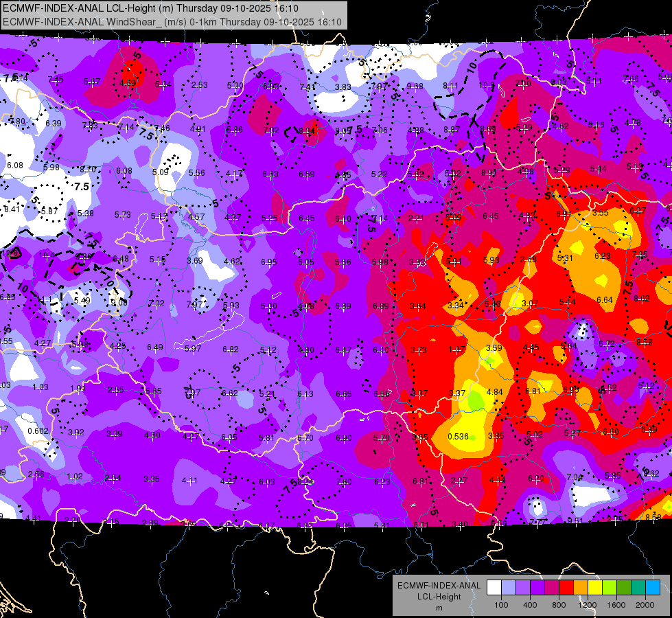Click the wind shear value 2.53

pos(199,85)
